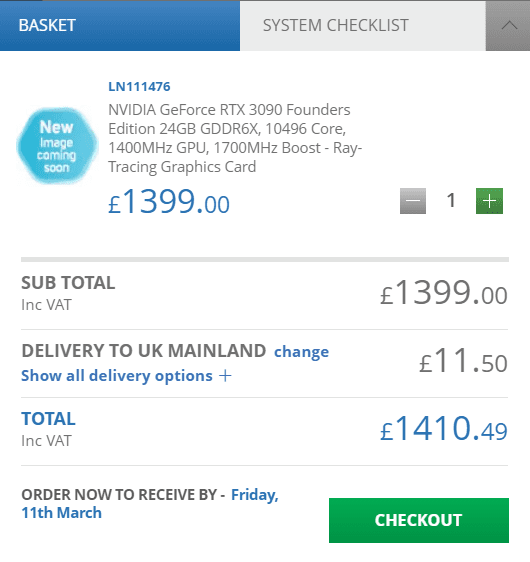Decrease quantity with the grey minus icon
Screen dimensions: 530x562
pyautogui.click(x=413, y=201)
